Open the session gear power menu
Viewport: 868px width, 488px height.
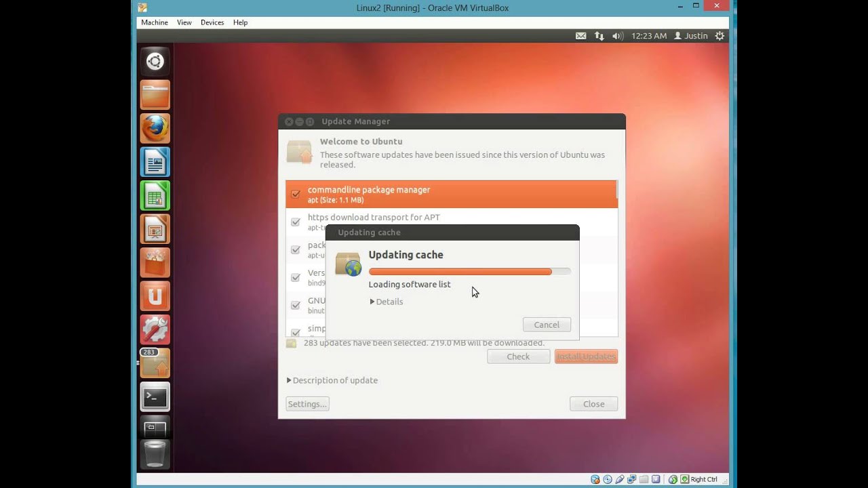pos(719,36)
